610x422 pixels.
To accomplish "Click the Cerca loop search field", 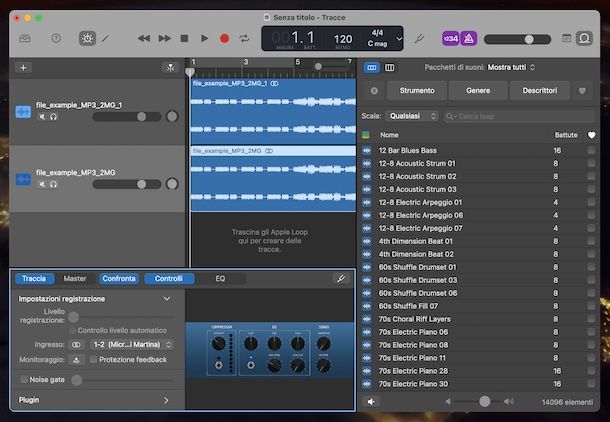I will pos(519,116).
